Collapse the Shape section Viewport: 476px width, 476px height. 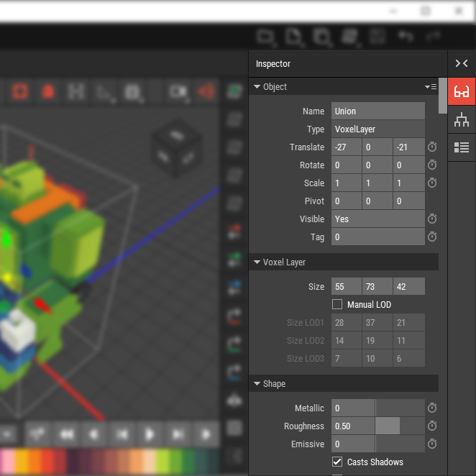coord(257,384)
